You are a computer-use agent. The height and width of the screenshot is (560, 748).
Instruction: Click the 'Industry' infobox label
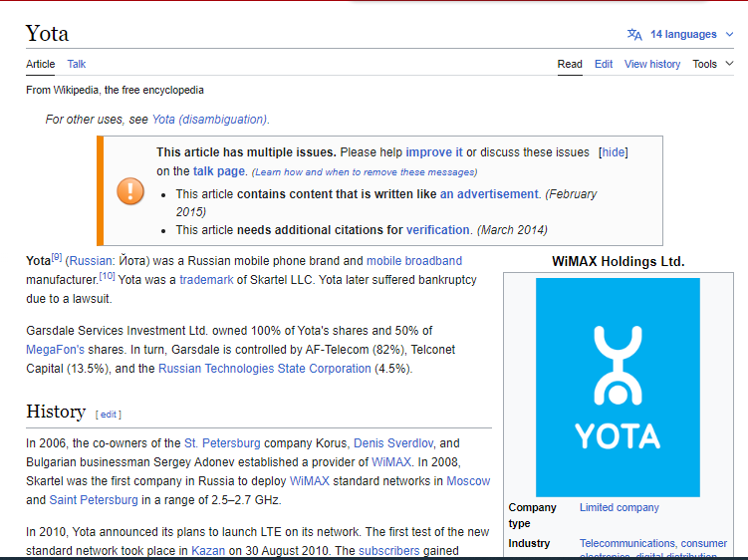coord(529,543)
